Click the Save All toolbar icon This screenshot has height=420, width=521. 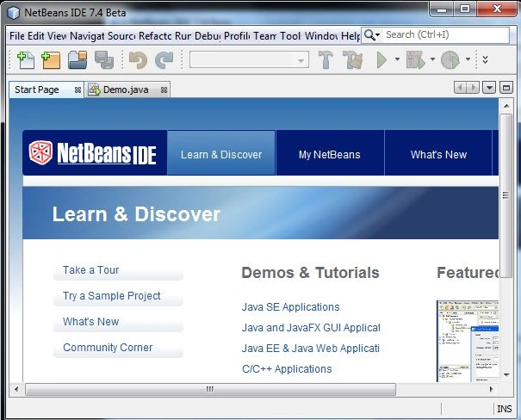pyautogui.click(x=104, y=60)
